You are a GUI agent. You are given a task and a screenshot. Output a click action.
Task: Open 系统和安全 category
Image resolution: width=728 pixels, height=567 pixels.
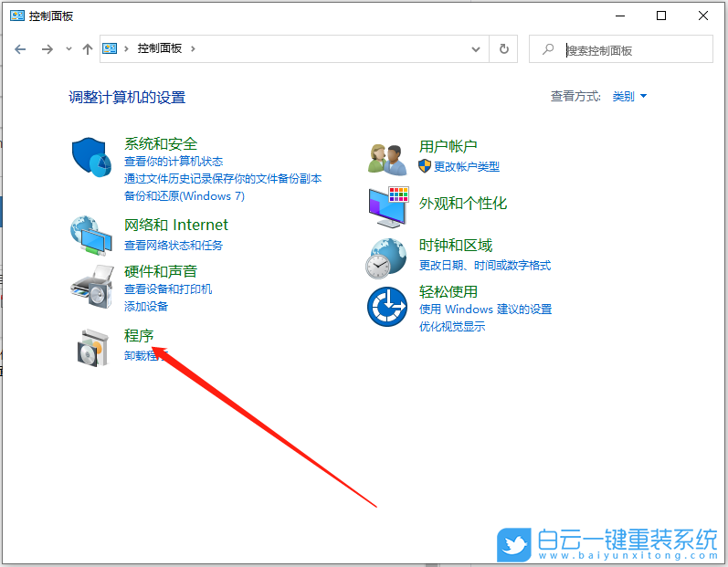coord(161,144)
